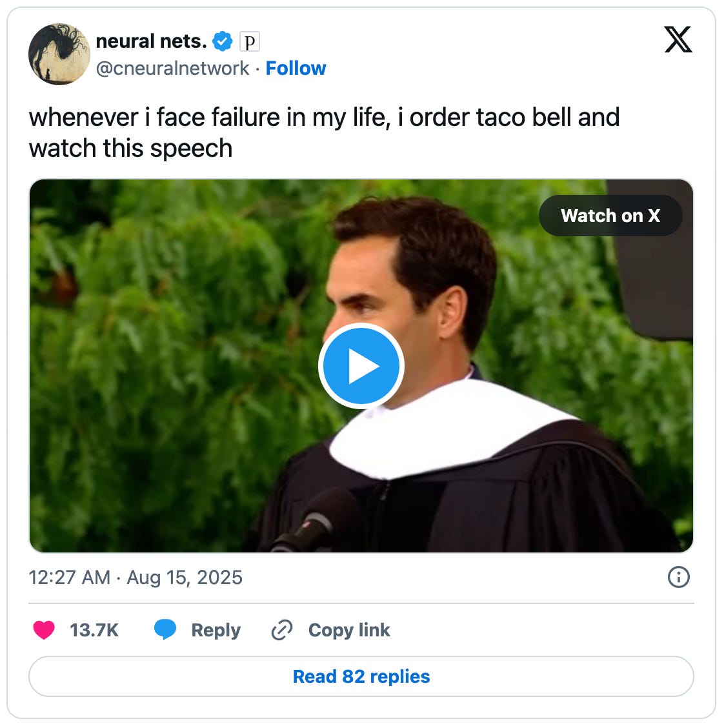Follow the cneuralnetwork account
Image resolution: width=724 pixels, height=728 pixels.
[296, 68]
